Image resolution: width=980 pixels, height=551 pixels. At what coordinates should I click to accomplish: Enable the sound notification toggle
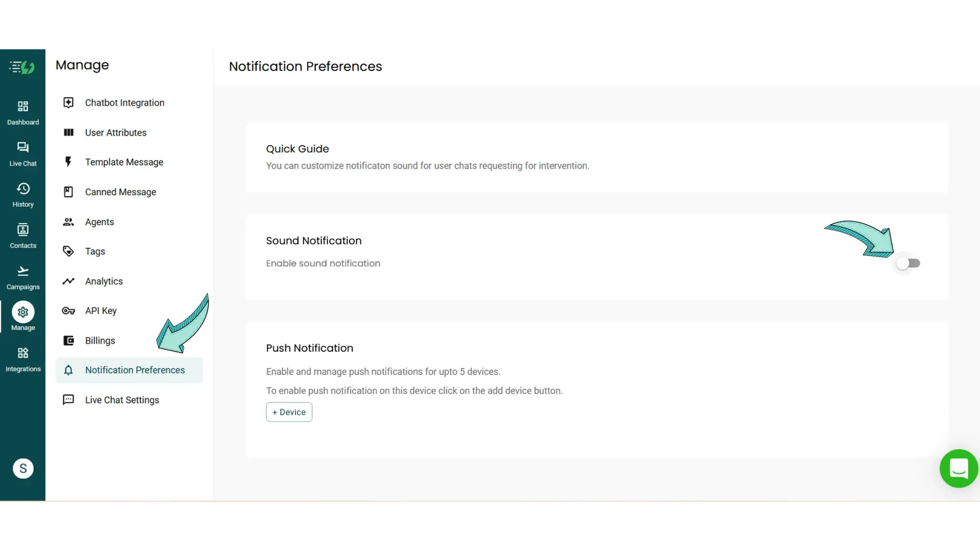coord(908,263)
